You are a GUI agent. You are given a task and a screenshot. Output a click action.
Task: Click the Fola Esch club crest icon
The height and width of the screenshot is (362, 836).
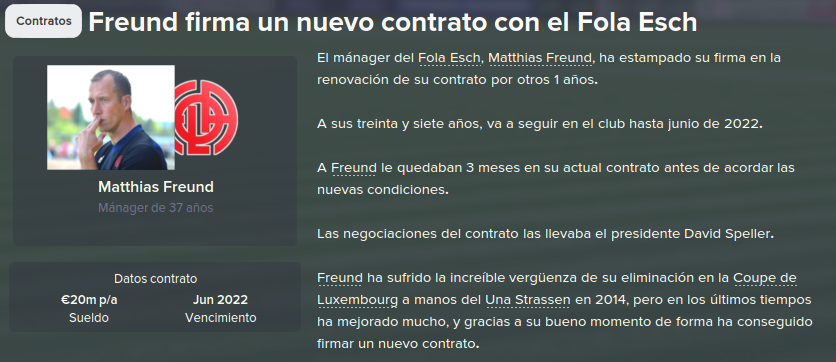click(206, 118)
